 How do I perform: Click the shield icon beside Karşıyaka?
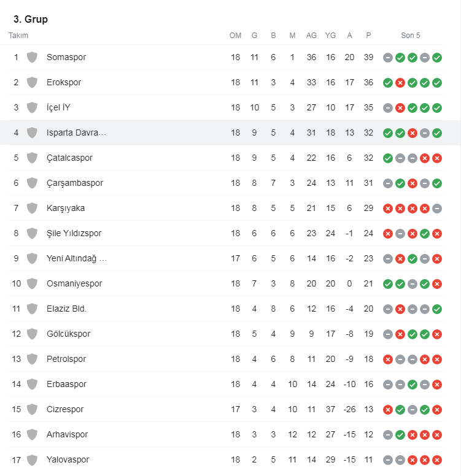[32, 208]
